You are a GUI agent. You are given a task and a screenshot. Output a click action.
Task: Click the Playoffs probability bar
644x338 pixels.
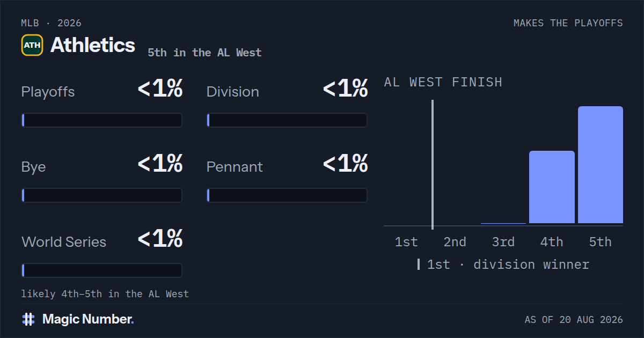(x=101, y=120)
